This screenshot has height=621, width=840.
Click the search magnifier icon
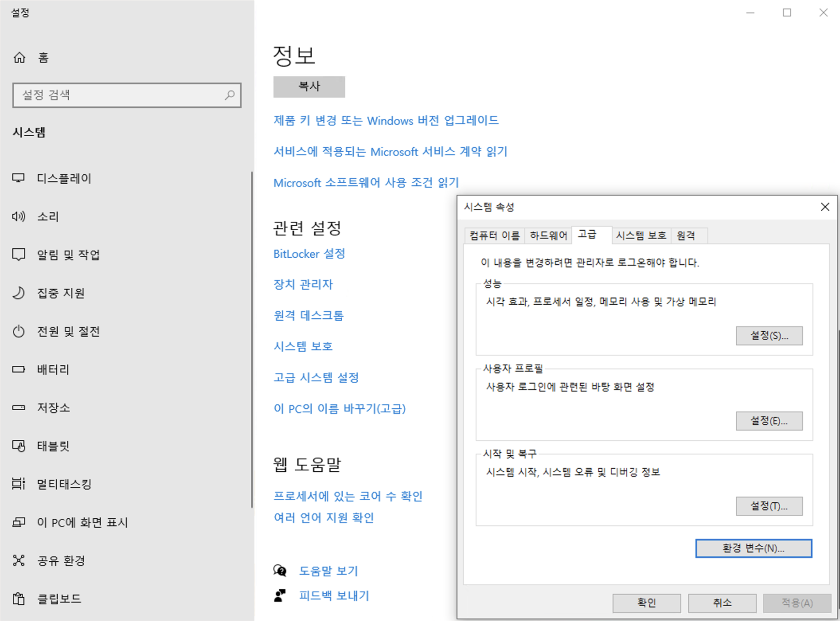(x=229, y=95)
